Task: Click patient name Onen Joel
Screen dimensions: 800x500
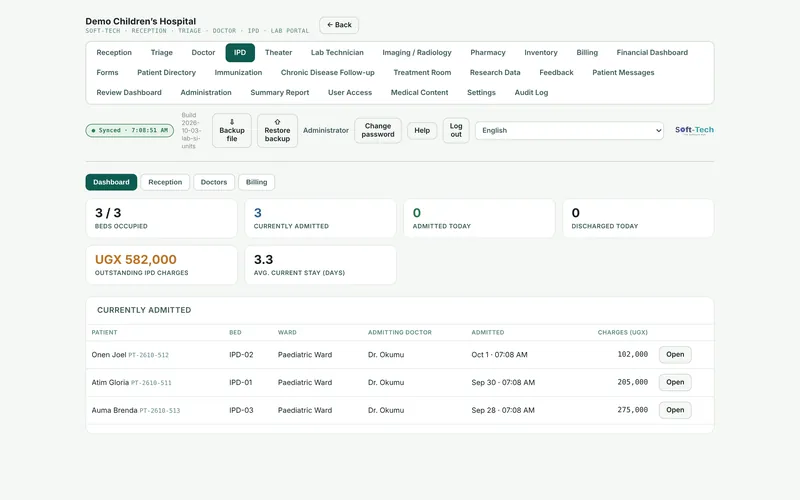Action: 109,355
